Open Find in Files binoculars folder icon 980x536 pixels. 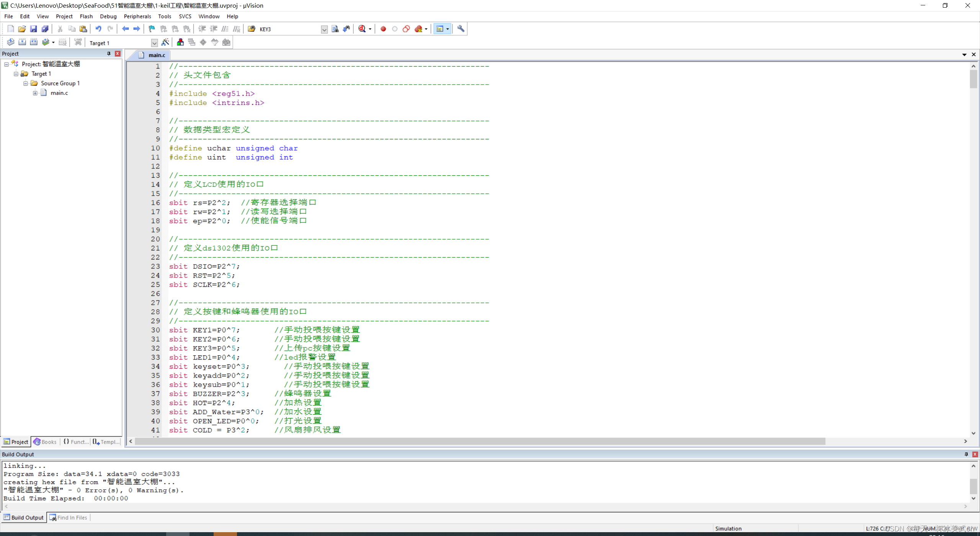[x=252, y=29]
